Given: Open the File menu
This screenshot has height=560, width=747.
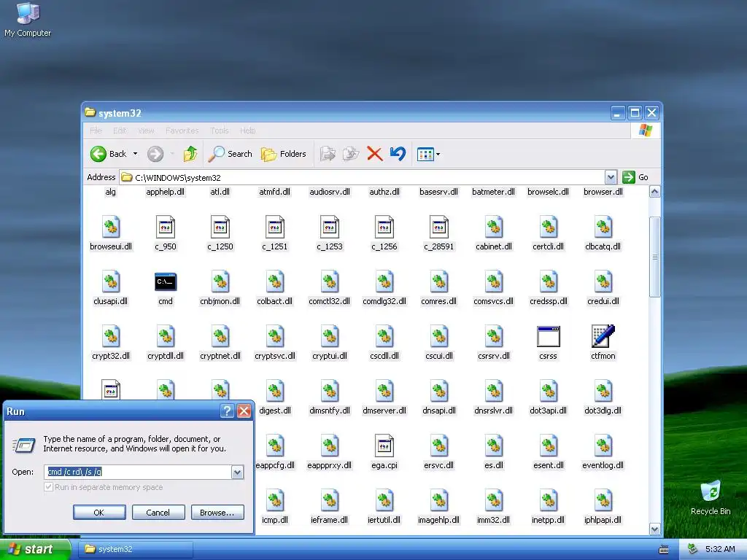Looking at the screenshot, I should (x=96, y=131).
